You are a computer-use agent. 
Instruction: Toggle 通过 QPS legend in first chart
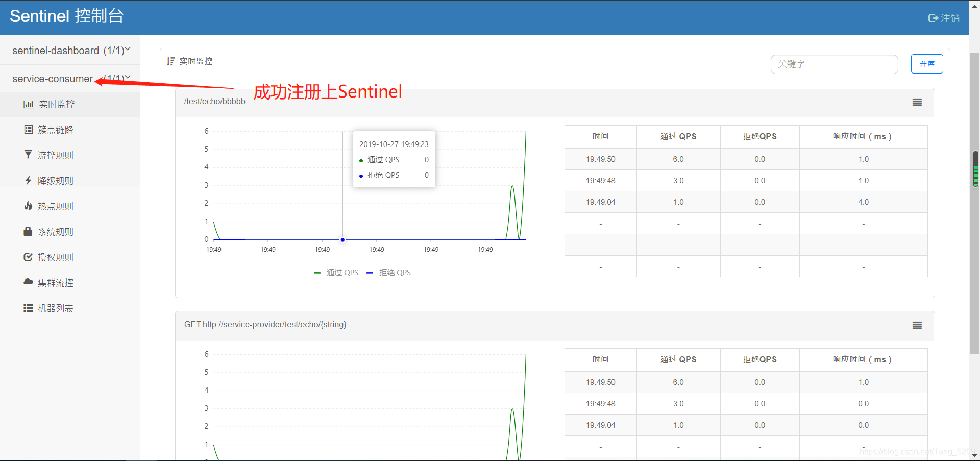[336, 273]
